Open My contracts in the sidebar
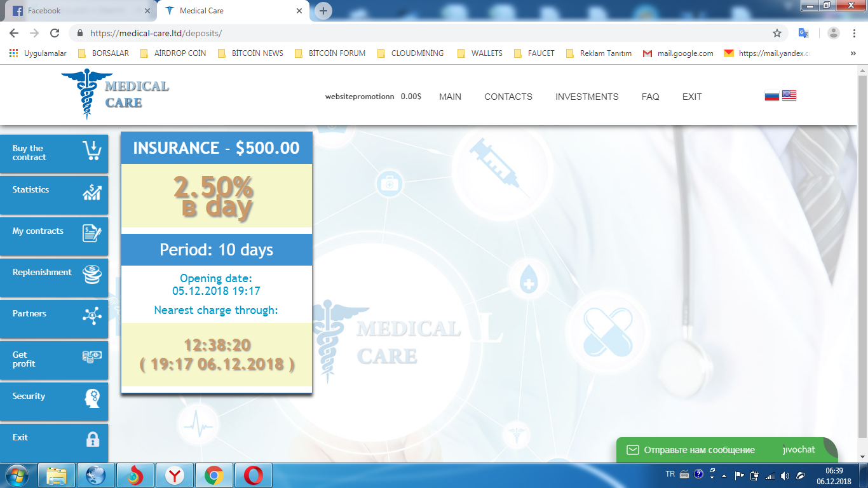This screenshot has height=488, width=868. (x=54, y=235)
